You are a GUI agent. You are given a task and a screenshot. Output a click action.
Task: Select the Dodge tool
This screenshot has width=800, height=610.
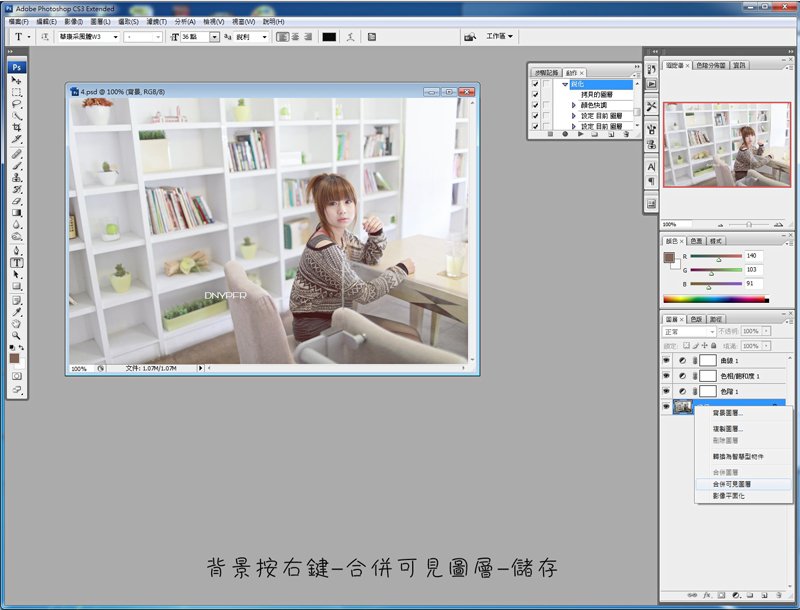pos(16,236)
